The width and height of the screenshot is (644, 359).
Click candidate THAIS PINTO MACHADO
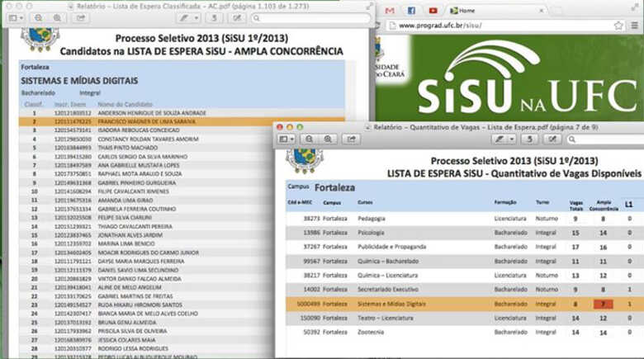point(127,148)
